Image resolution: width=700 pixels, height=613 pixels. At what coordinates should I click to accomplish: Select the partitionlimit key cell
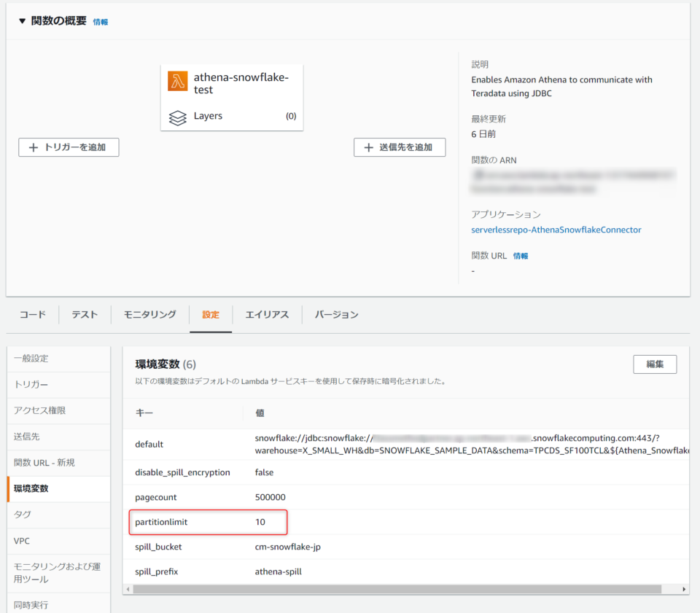(161, 522)
